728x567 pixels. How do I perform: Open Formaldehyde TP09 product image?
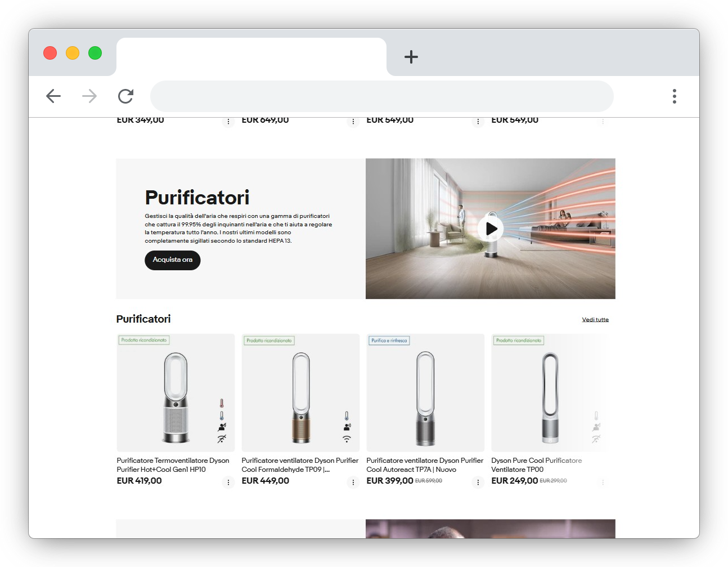(300, 392)
